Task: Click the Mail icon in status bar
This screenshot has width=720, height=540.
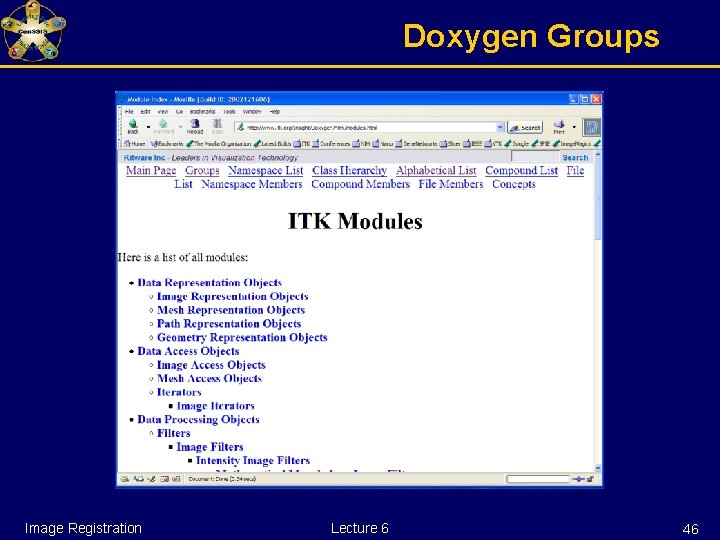Action: [138, 479]
